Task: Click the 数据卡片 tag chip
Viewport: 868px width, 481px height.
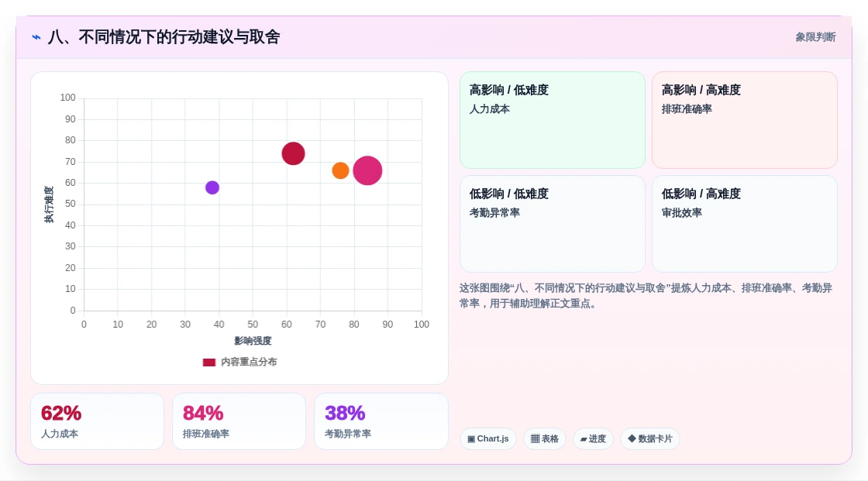Action: point(650,439)
